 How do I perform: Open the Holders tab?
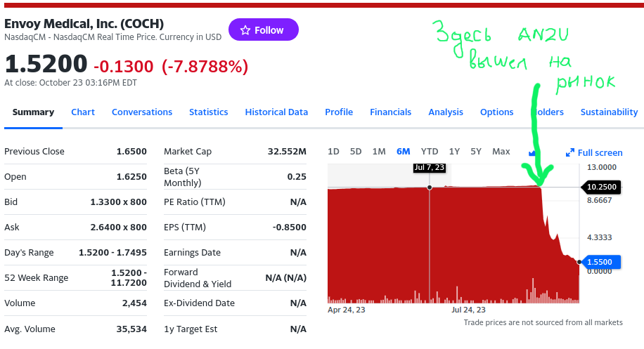(x=549, y=112)
